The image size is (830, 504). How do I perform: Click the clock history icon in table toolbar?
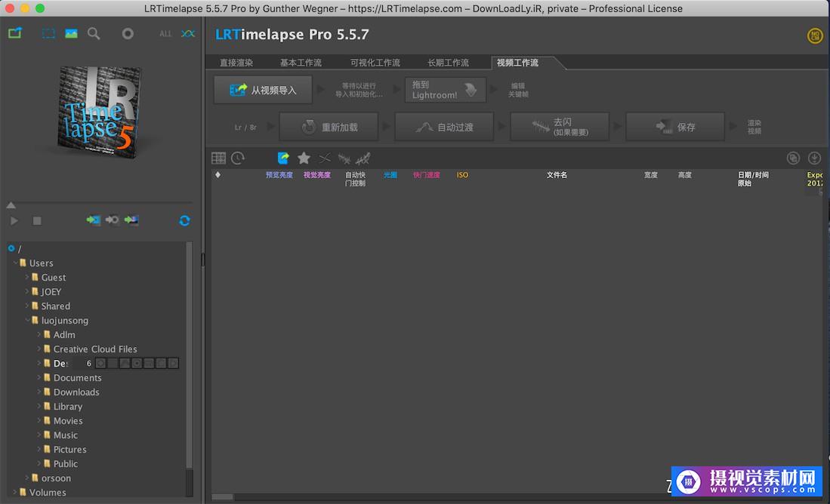click(x=238, y=158)
